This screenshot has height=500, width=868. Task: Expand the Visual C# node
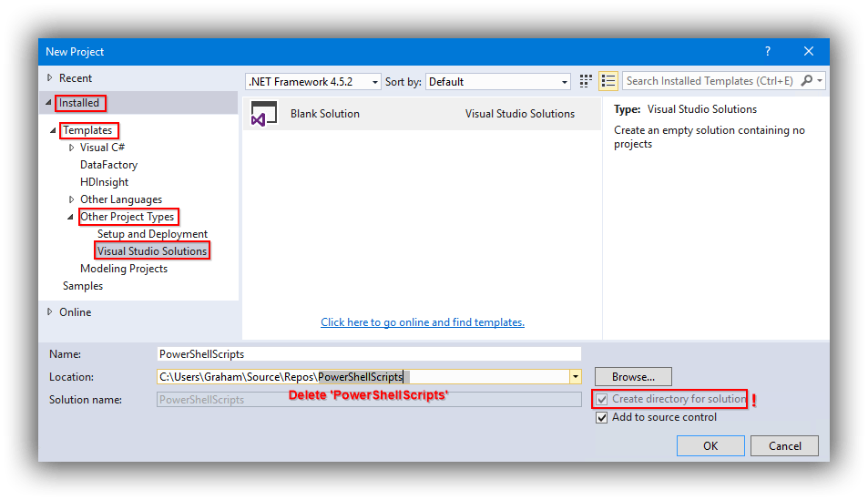(71, 148)
